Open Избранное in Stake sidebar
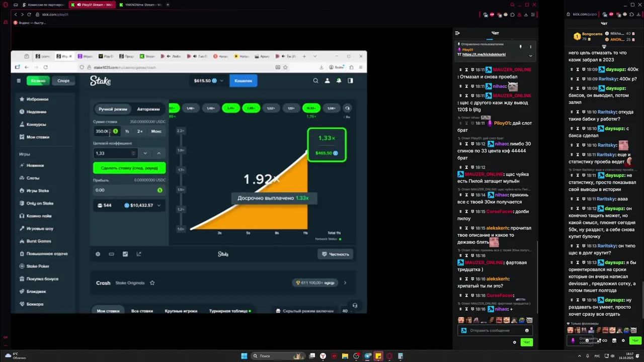Image resolution: width=644 pixels, height=362 pixels. pos(38,99)
